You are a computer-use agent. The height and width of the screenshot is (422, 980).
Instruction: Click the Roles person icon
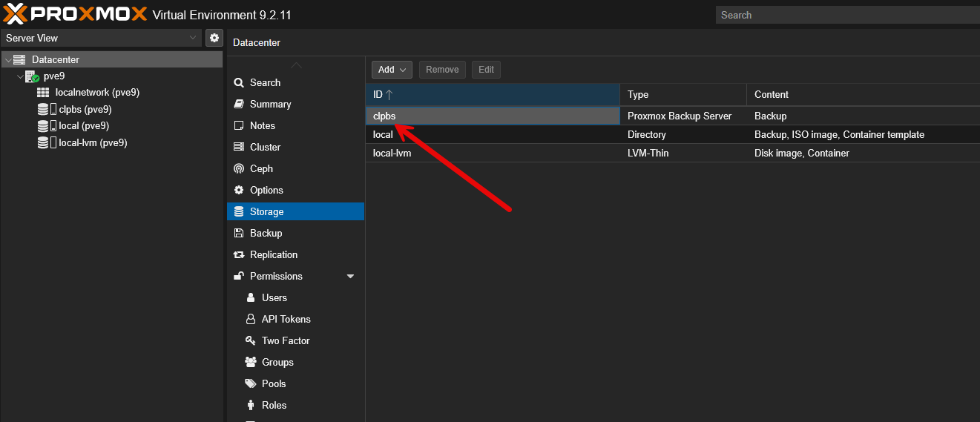[x=250, y=405]
